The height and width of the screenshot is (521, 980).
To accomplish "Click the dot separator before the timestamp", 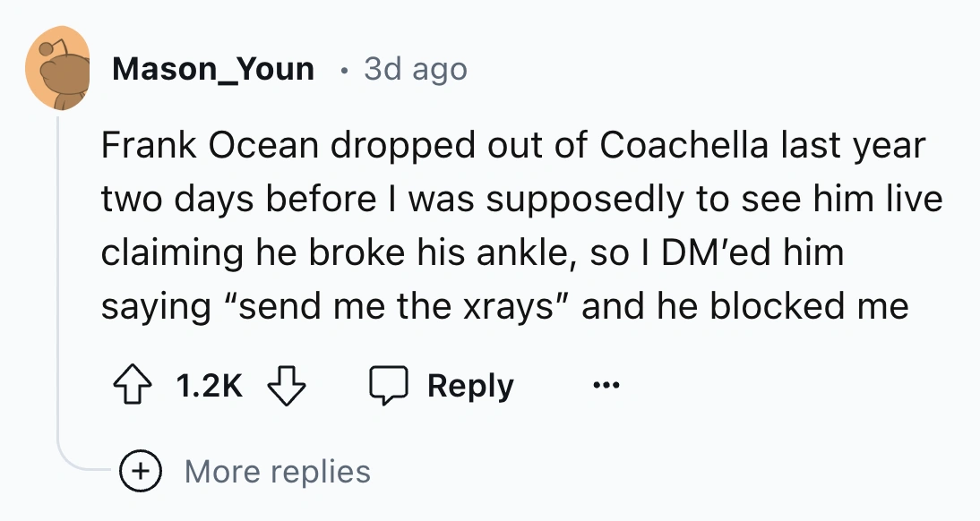I will [x=345, y=69].
